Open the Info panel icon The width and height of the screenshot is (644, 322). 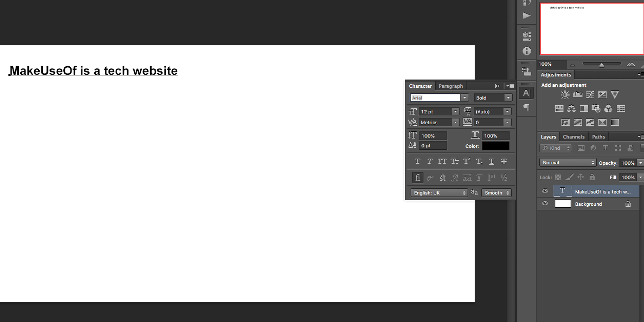tap(526, 51)
